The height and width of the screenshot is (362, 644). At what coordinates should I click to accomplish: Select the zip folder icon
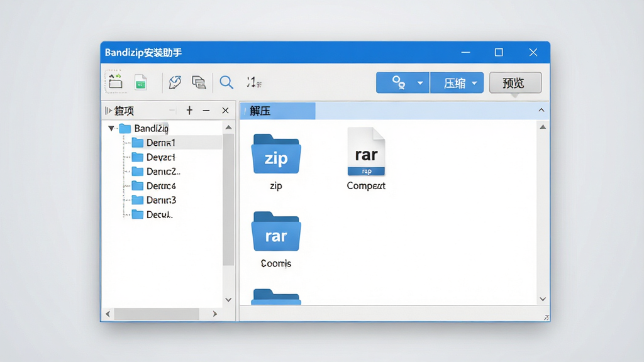(x=276, y=154)
